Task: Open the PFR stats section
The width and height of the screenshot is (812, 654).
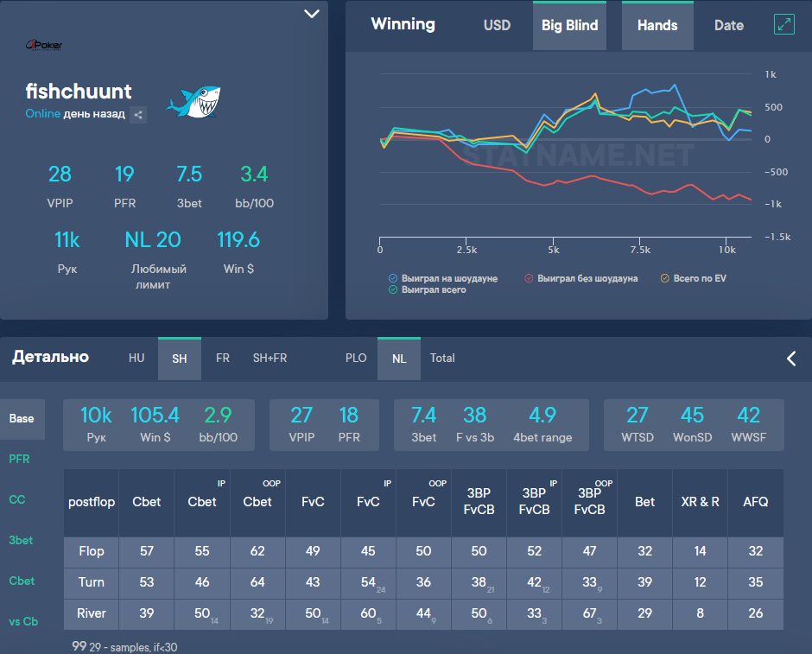Action: [19, 459]
